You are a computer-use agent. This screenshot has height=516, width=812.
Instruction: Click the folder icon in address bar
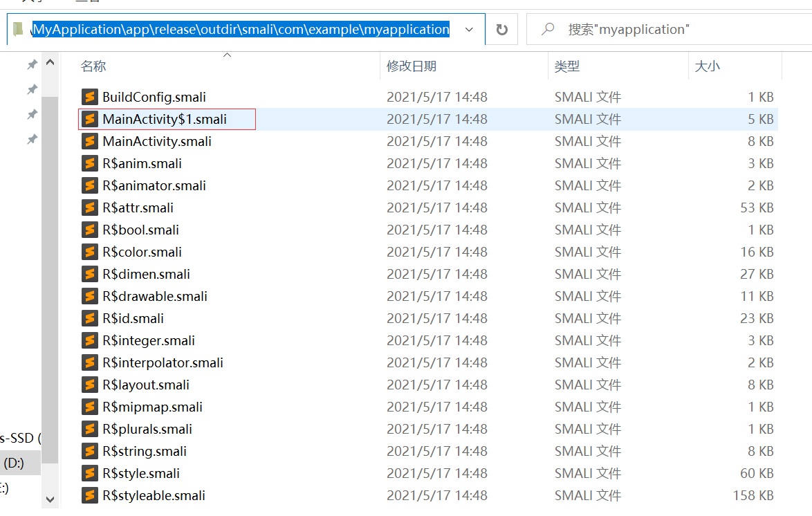(x=18, y=29)
